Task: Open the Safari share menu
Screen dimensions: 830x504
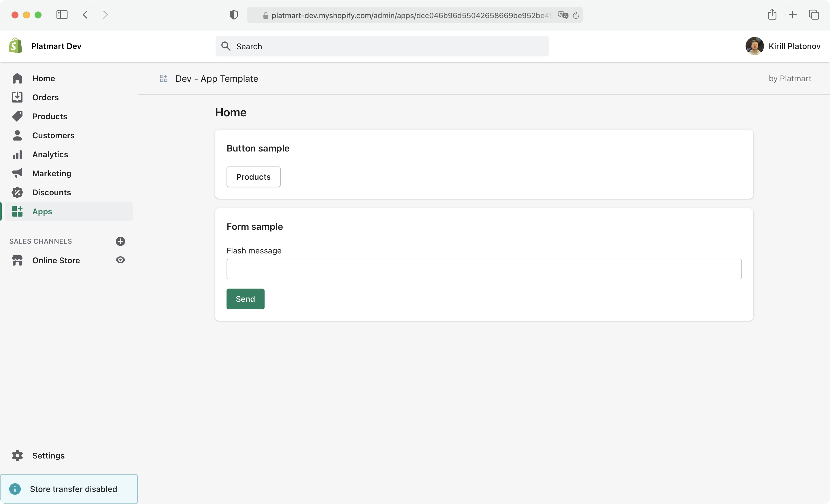Action: coord(772,15)
